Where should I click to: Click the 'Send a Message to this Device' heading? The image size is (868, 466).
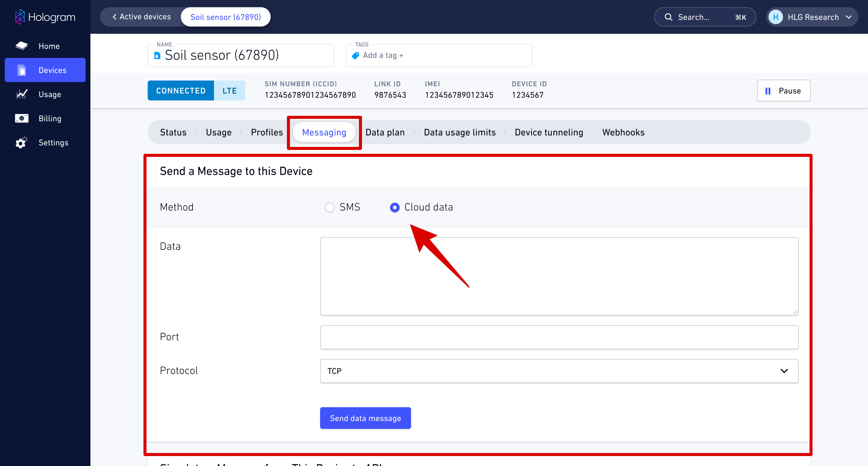tap(236, 171)
